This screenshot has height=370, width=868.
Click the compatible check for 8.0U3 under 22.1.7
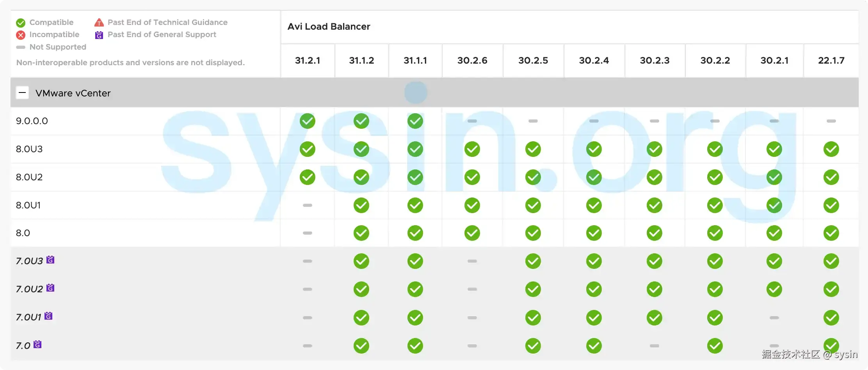point(831,149)
